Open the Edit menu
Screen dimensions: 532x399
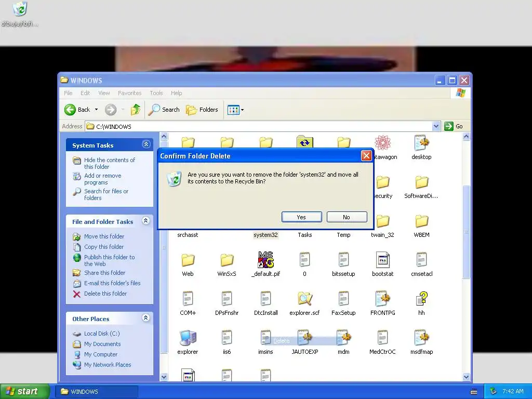pos(85,93)
